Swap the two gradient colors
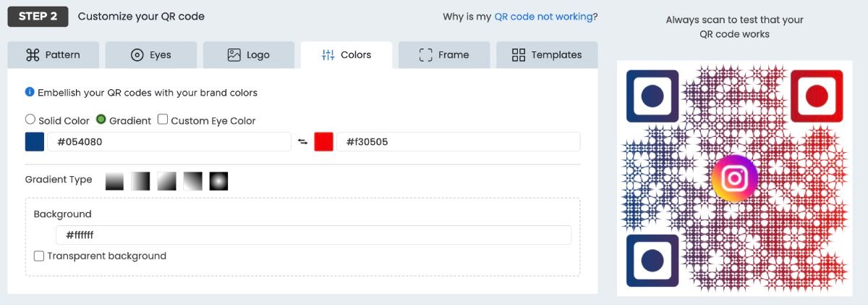Screen dimensions: 868x305 click(x=302, y=142)
